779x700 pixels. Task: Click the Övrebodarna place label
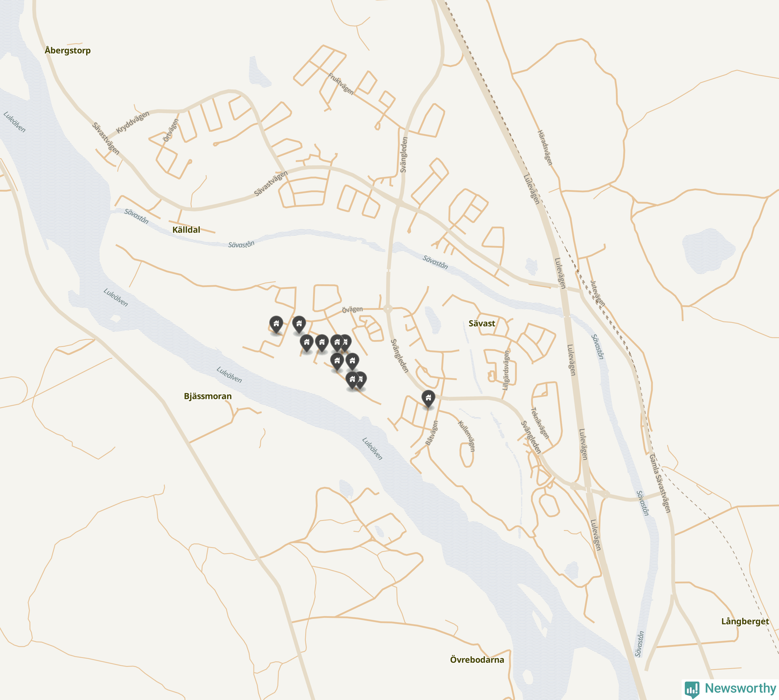coord(477,660)
